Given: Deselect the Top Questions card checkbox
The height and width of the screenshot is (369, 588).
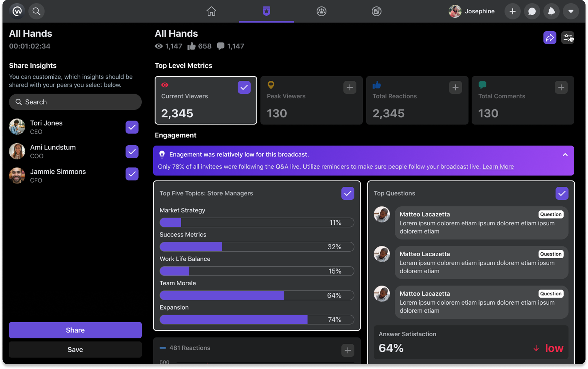Looking at the screenshot, I should click(x=562, y=193).
